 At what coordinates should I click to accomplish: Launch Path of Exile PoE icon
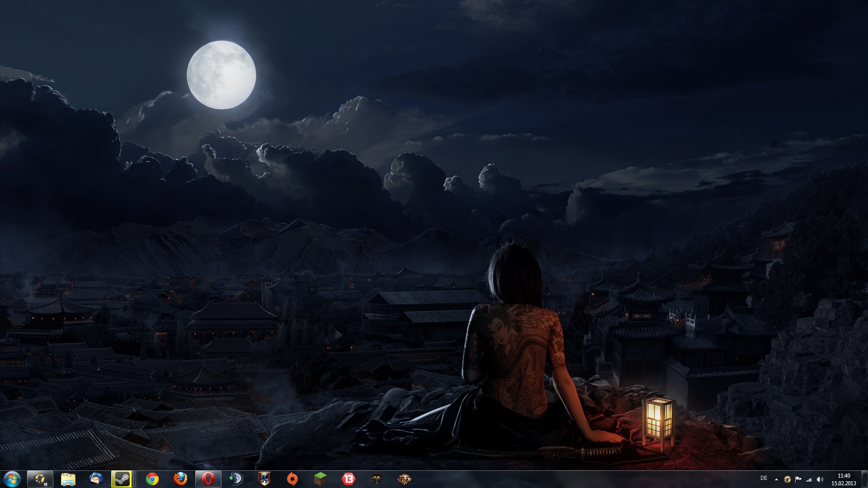point(404,479)
